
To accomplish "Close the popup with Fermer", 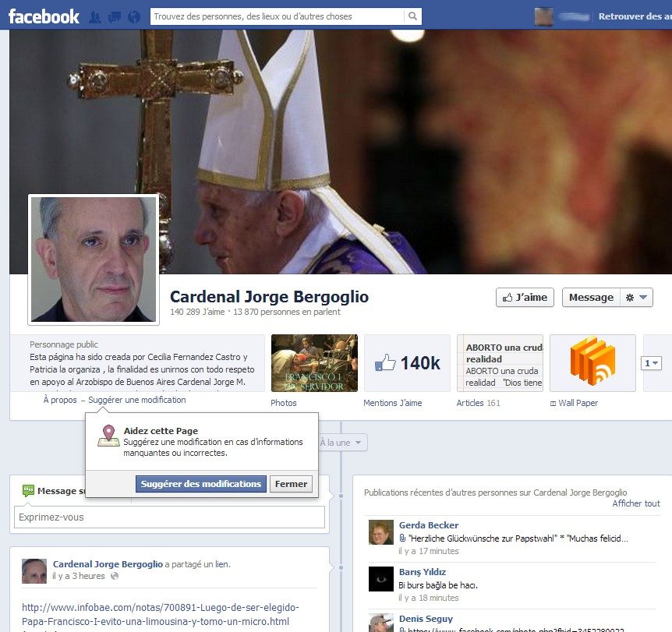I will pyautogui.click(x=292, y=484).
